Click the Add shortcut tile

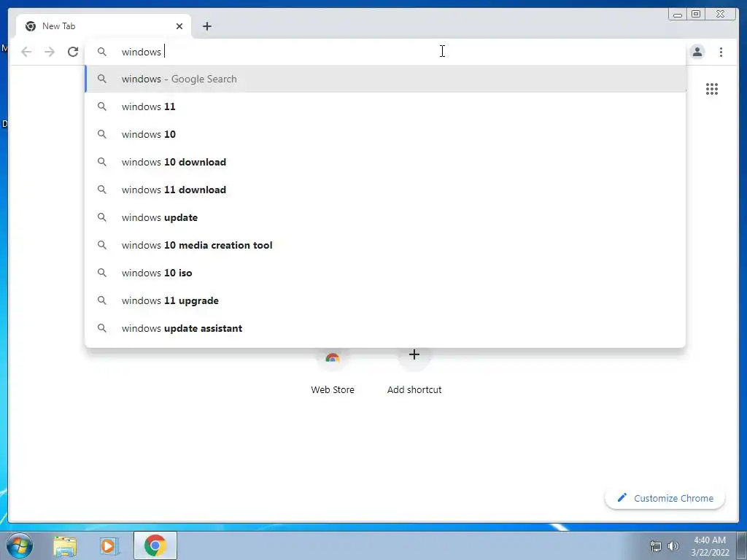point(414,371)
